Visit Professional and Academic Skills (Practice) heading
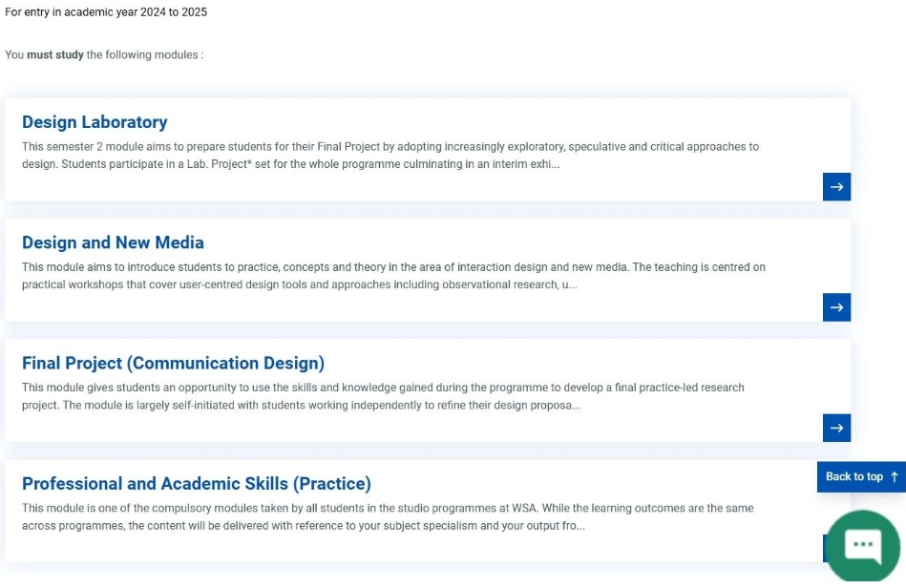906x588 pixels. point(197,483)
